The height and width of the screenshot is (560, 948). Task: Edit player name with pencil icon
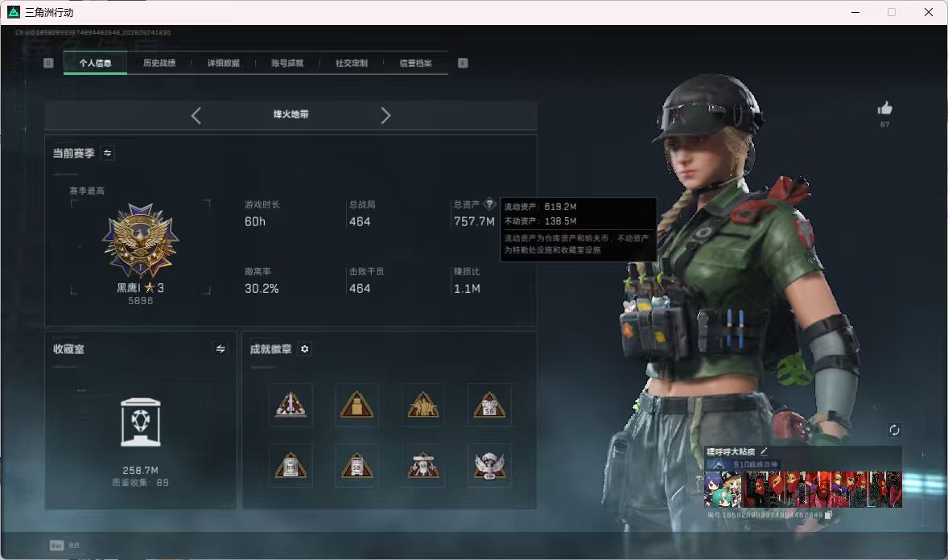[764, 451]
